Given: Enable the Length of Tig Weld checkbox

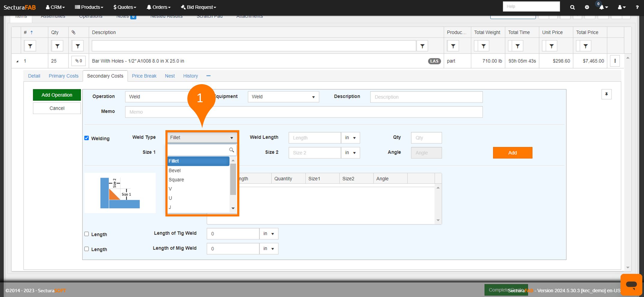Looking at the screenshot, I should (x=87, y=234).
